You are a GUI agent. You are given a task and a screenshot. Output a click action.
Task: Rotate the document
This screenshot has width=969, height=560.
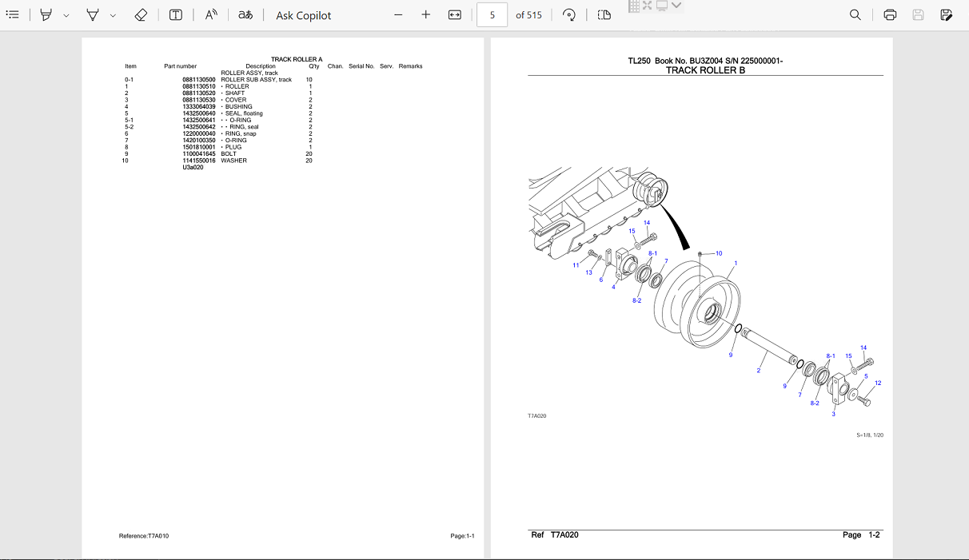(569, 14)
